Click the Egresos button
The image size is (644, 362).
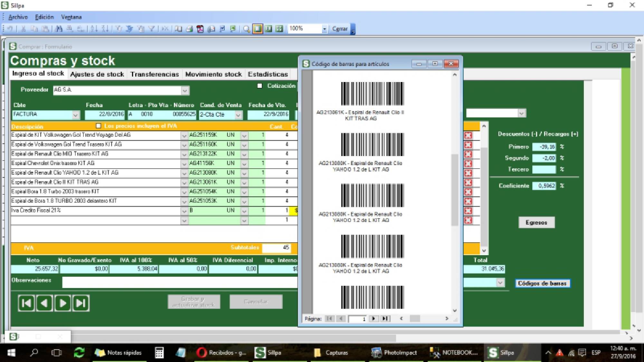pyautogui.click(x=536, y=222)
